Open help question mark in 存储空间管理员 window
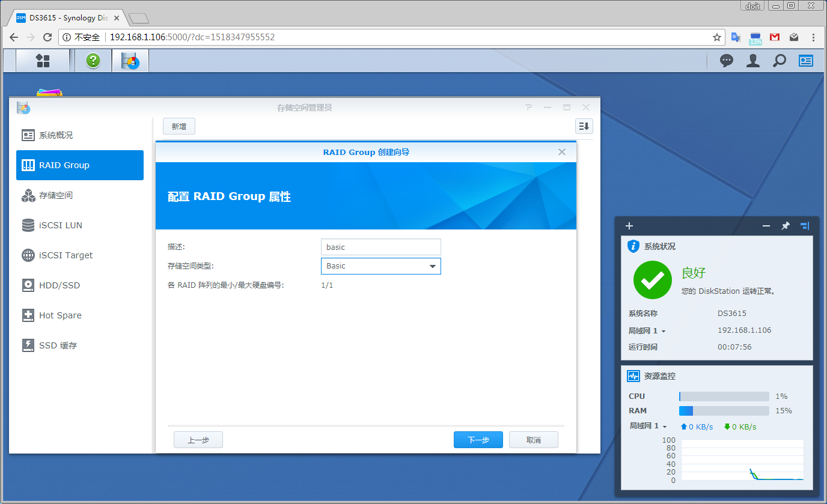This screenshot has height=504, width=827. tap(528, 108)
